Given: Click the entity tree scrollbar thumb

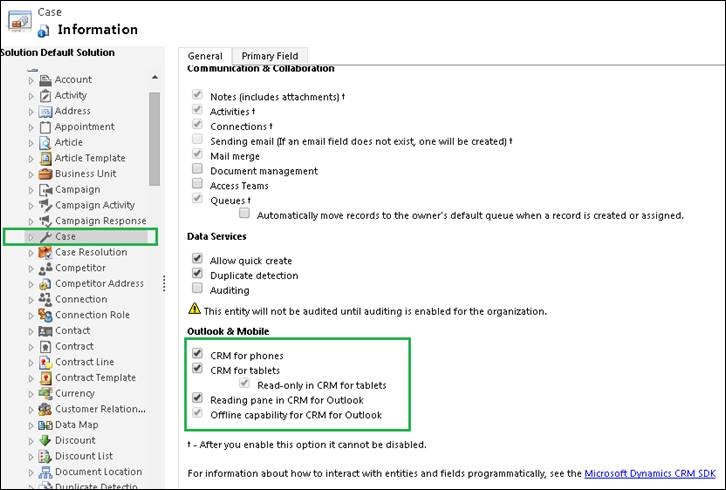Looking at the screenshot, I should [155, 139].
